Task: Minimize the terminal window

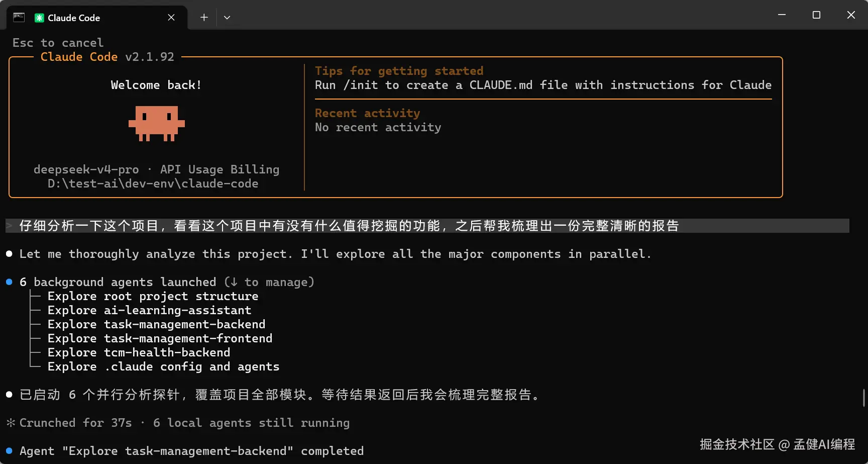Action: (x=782, y=15)
